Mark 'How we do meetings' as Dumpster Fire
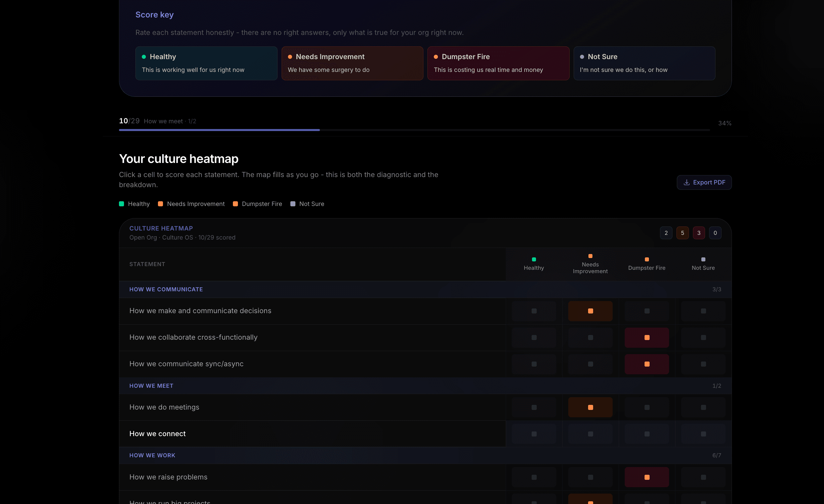824x504 pixels. click(647, 407)
